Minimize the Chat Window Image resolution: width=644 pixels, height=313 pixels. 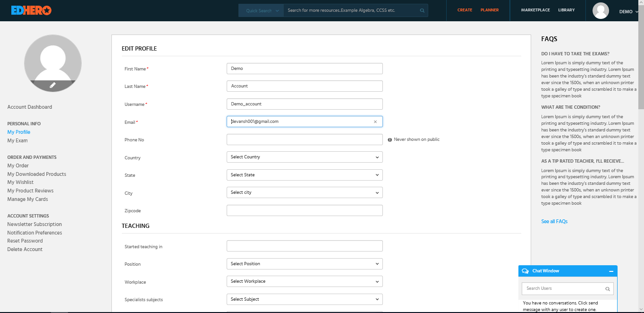click(x=611, y=271)
